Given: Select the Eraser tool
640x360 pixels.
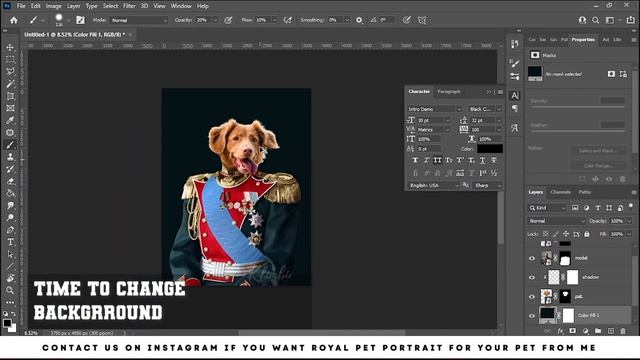Looking at the screenshot, I should 10,181.
